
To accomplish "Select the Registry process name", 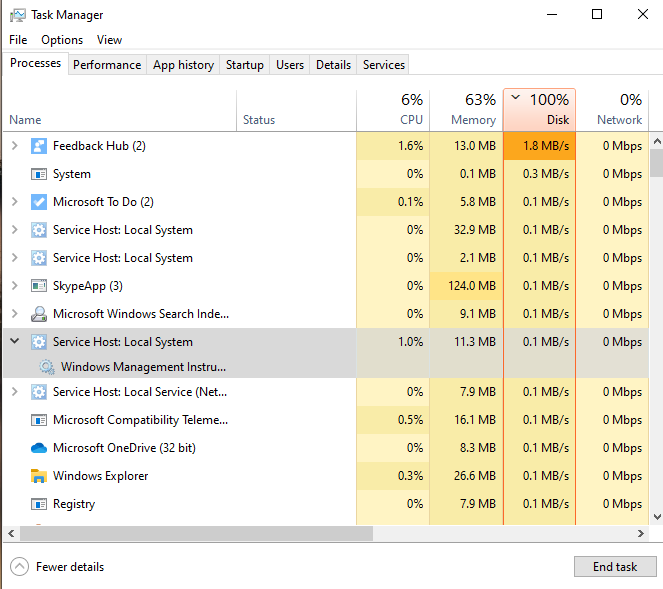I will pos(74,504).
